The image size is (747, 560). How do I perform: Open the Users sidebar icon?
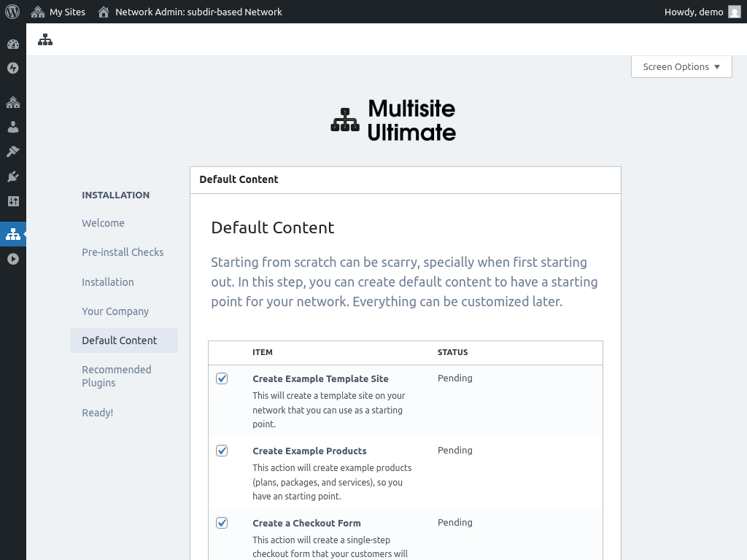[13, 127]
